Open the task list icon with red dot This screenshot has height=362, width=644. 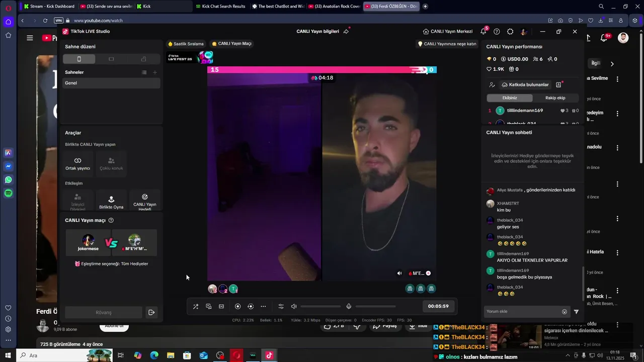click(558, 84)
